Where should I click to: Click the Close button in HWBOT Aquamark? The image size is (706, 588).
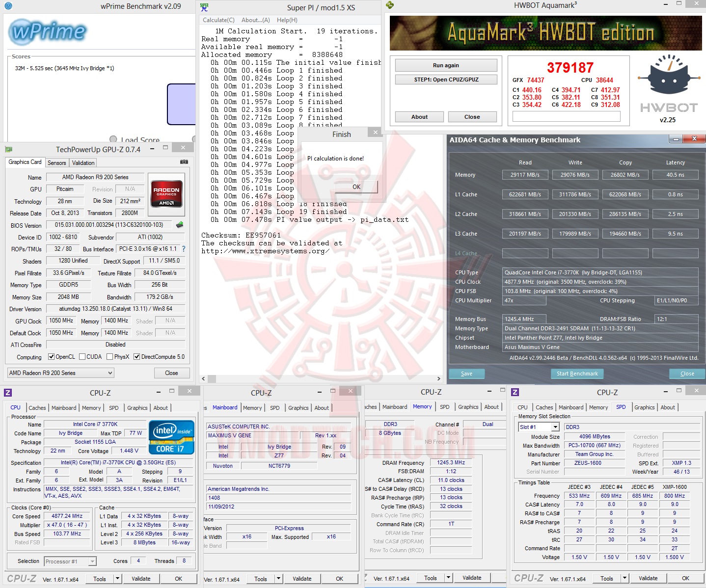pos(472,117)
